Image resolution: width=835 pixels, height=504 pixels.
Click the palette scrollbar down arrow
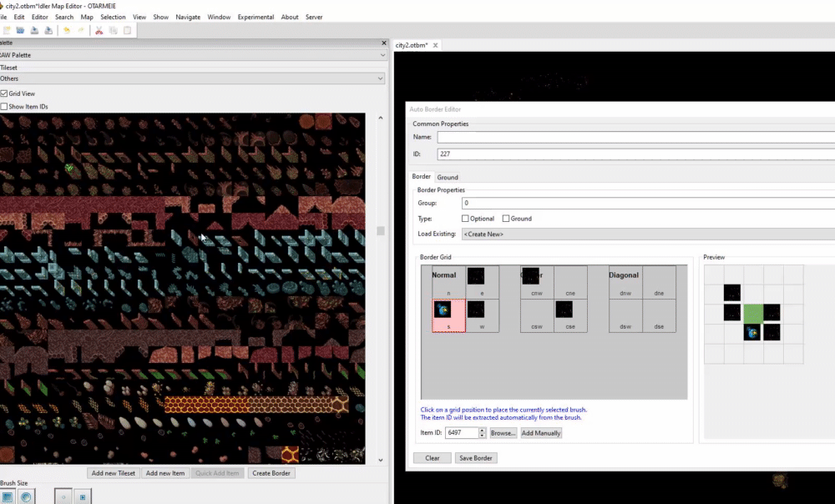point(380,461)
